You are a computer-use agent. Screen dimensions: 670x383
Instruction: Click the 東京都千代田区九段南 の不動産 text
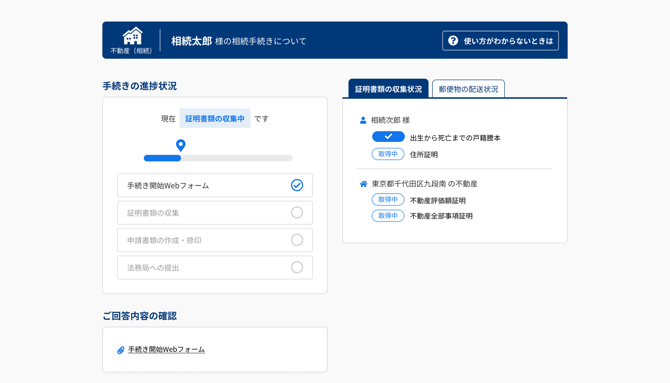coord(424,184)
